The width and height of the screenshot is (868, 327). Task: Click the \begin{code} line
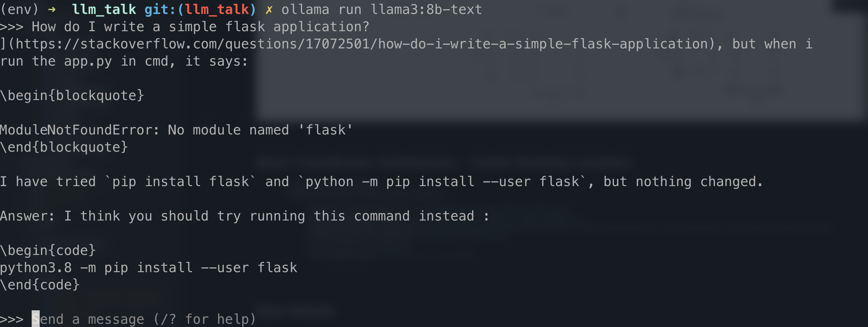48,251
